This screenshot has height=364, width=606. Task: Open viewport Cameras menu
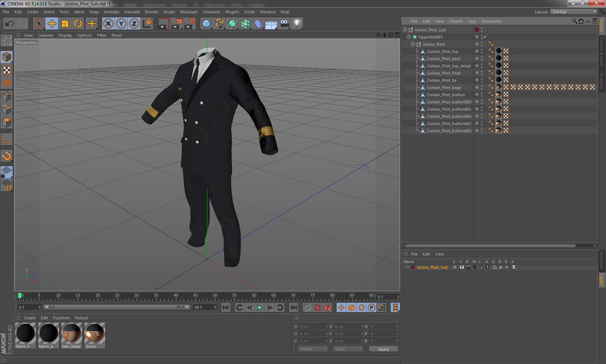coord(45,35)
